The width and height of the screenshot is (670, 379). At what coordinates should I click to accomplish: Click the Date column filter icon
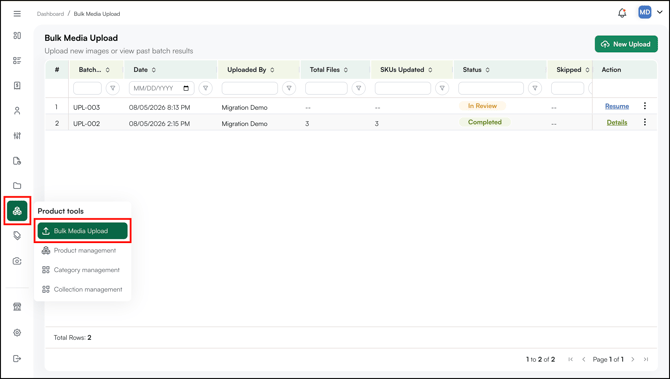click(x=206, y=88)
